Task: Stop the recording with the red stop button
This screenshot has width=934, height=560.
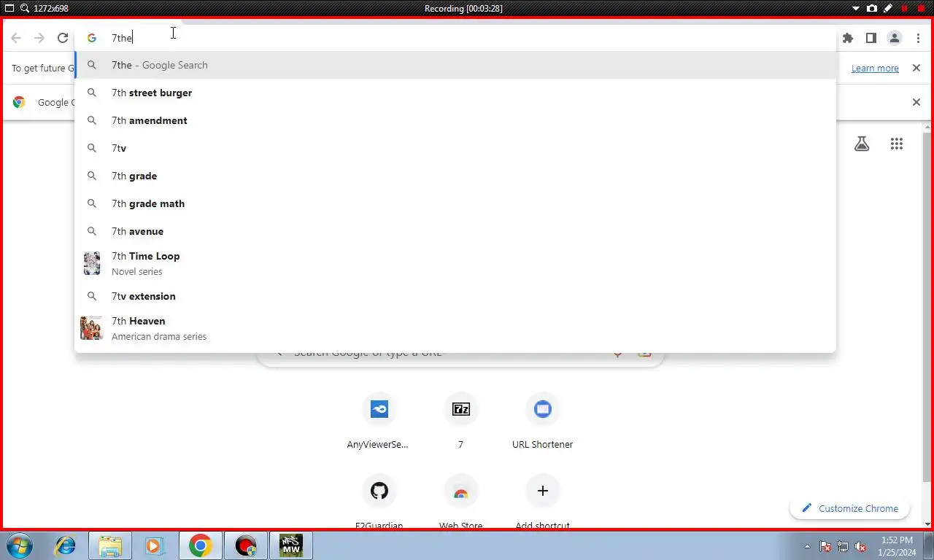Action: coord(921,8)
